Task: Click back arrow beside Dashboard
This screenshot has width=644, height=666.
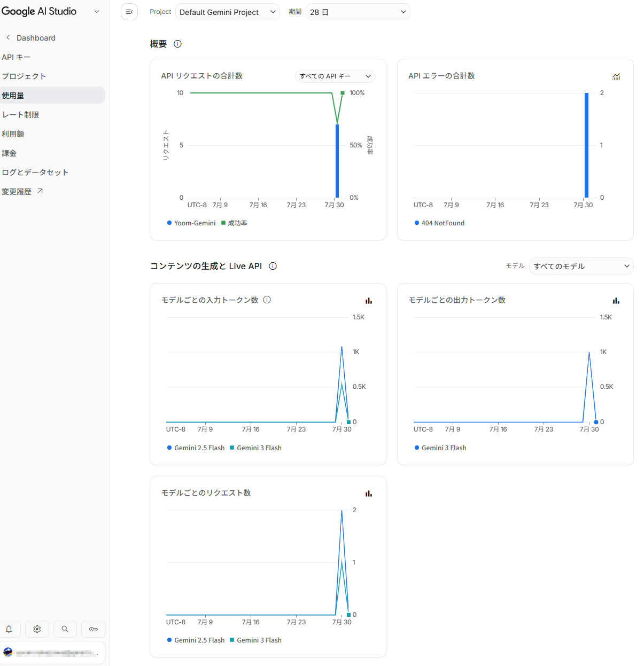Action: point(8,37)
